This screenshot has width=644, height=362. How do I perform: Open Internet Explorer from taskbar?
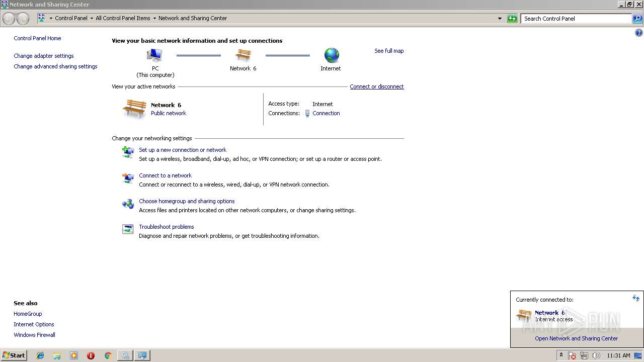click(x=40, y=355)
